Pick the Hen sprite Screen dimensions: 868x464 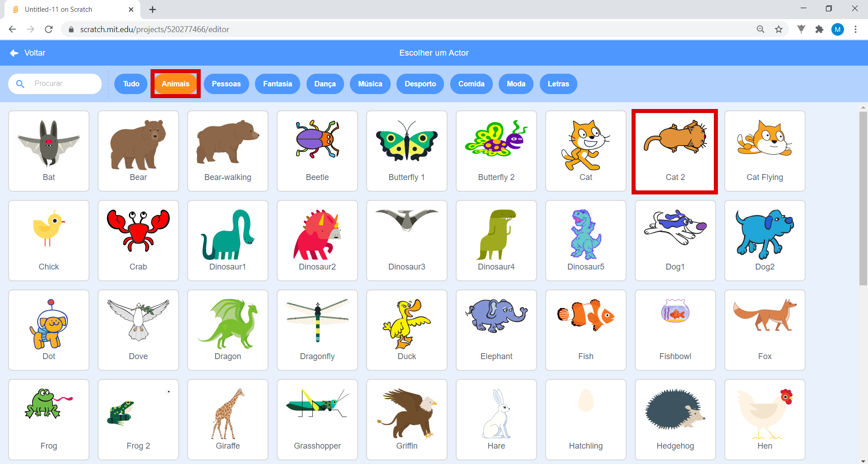click(765, 420)
